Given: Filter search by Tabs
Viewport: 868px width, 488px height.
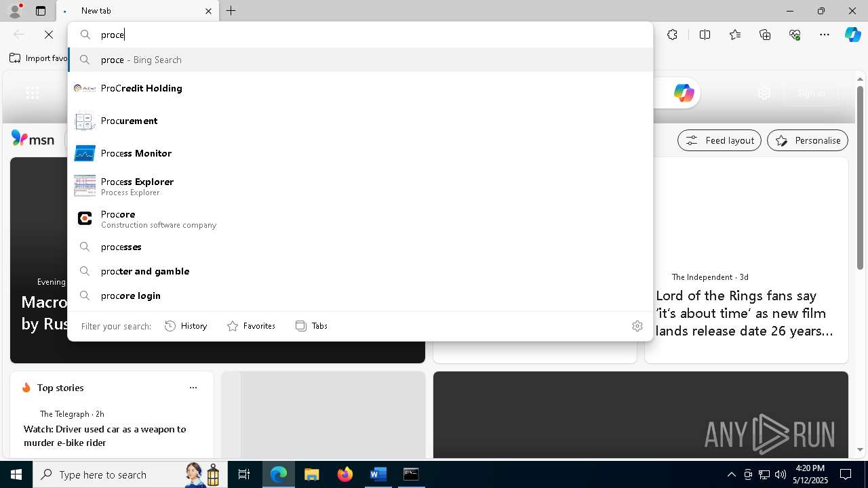Looking at the screenshot, I should (x=311, y=326).
